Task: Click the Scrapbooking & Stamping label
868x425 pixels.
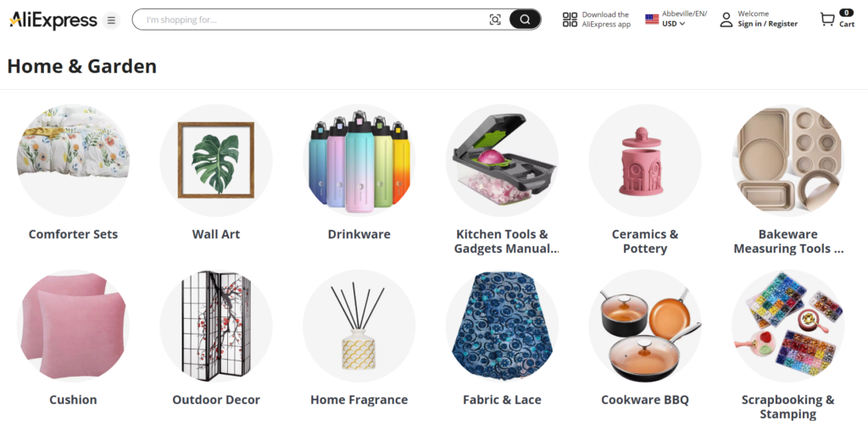Action: 787,406
